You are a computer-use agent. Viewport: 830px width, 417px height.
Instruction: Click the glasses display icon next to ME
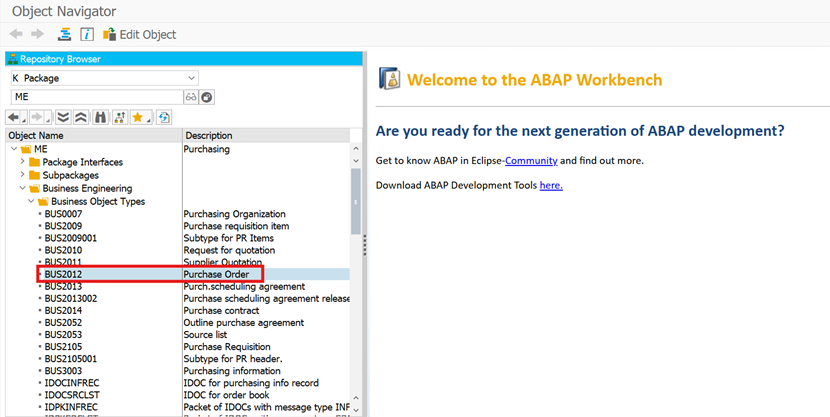point(191,97)
